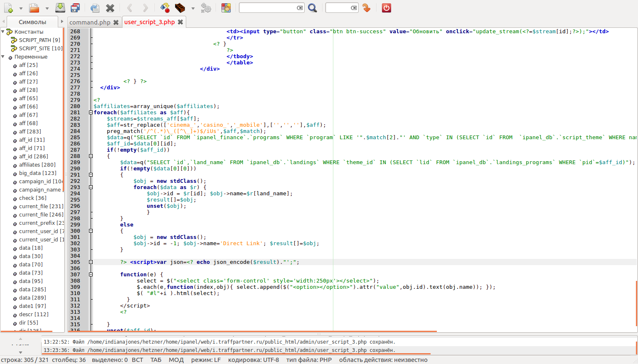Select SCRIPT_SITE [10] constant in symbols tree
638x364 pixels.
(x=41, y=48)
